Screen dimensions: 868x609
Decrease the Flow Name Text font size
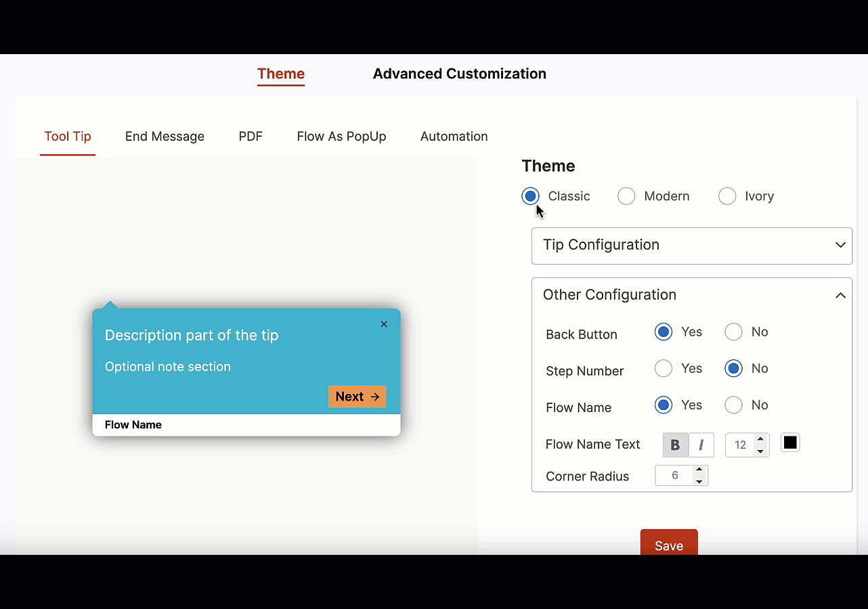tap(760, 450)
